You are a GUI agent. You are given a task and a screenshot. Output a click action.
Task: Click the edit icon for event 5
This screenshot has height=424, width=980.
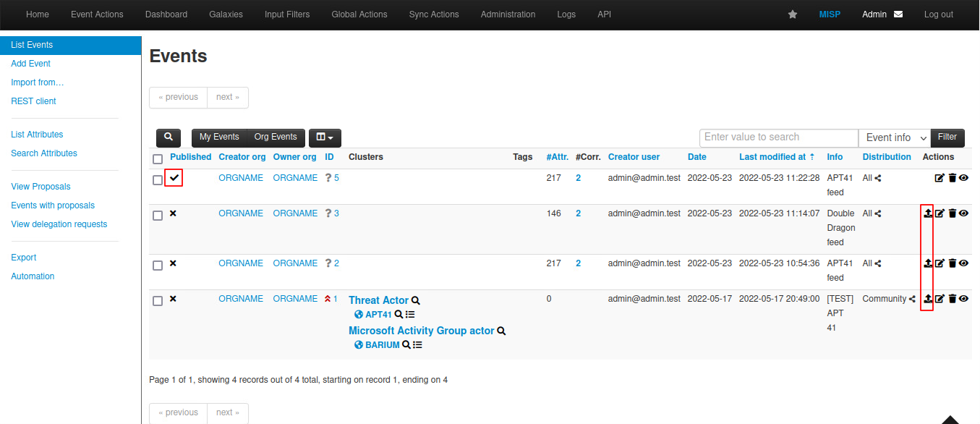click(x=939, y=178)
